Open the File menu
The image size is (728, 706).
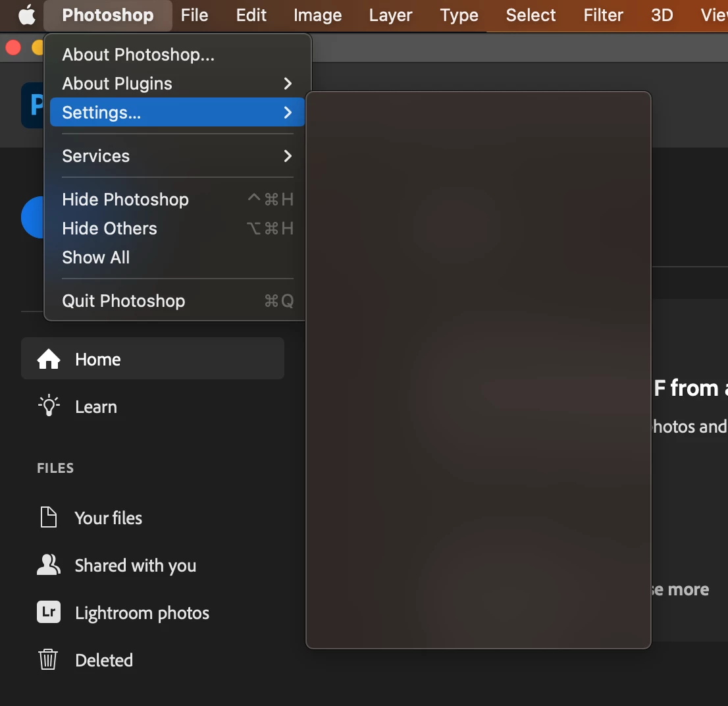click(194, 15)
